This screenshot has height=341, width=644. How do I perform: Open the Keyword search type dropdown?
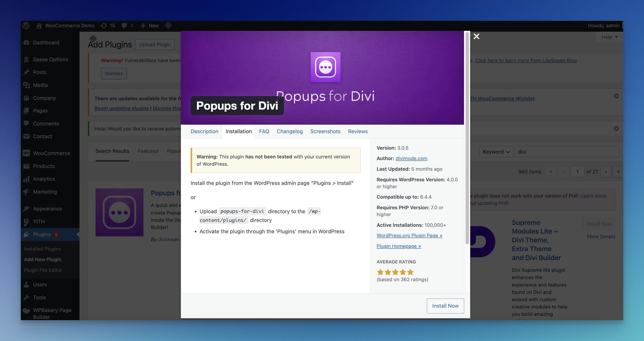(x=496, y=152)
